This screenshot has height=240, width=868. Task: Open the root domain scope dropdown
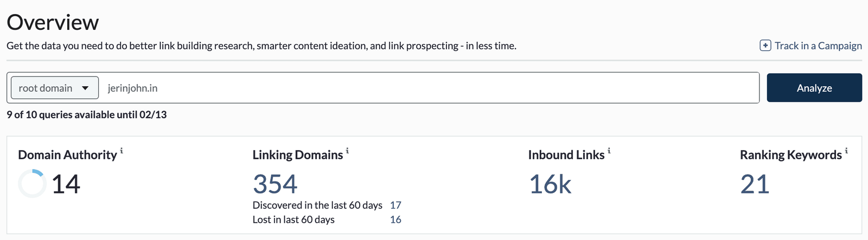tap(54, 88)
